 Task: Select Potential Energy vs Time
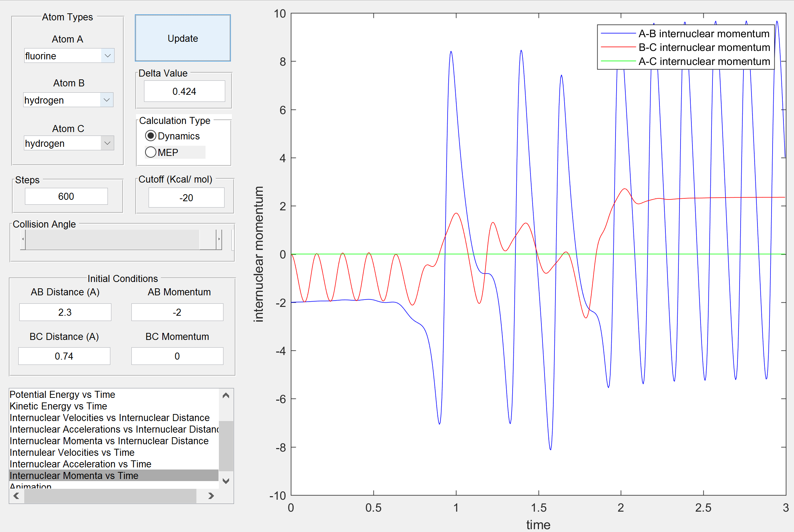63,394
